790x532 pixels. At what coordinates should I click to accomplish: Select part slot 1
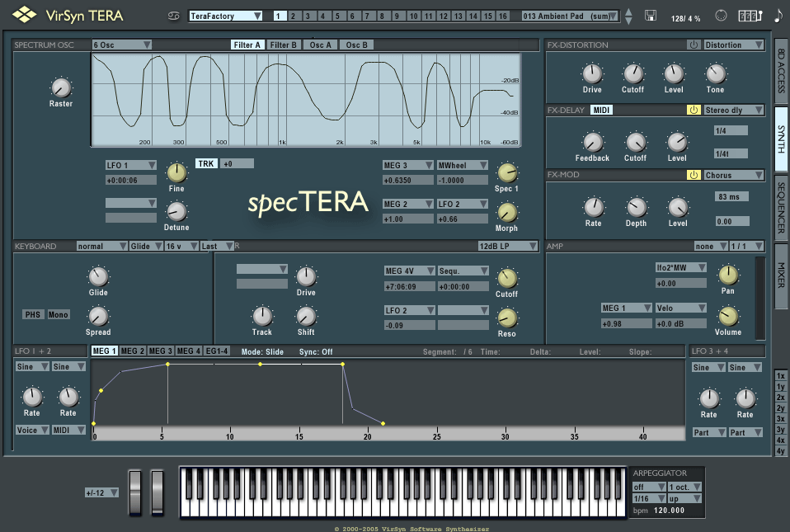click(x=279, y=16)
